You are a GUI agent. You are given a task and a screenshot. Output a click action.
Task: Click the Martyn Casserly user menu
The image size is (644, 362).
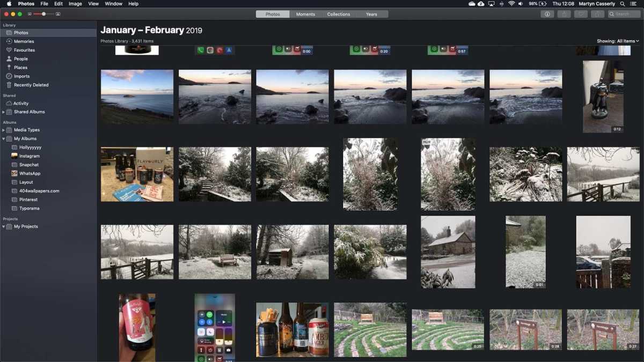(x=597, y=4)
